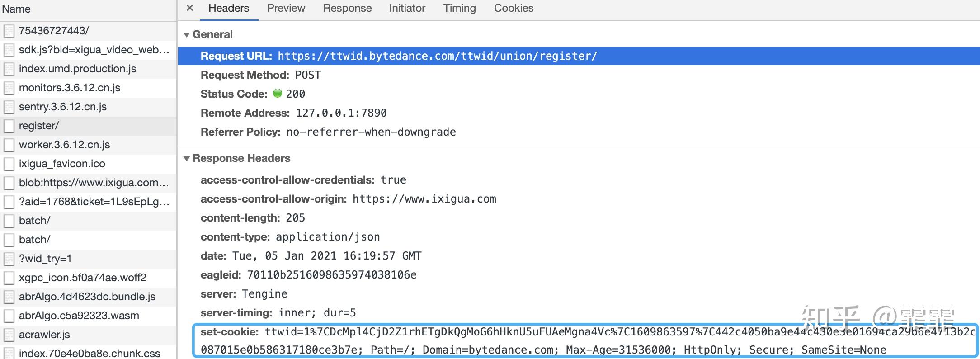Click the file icon for worker.3.6.12.cn.js
980x359 pixels.
(x=9, y=145)
